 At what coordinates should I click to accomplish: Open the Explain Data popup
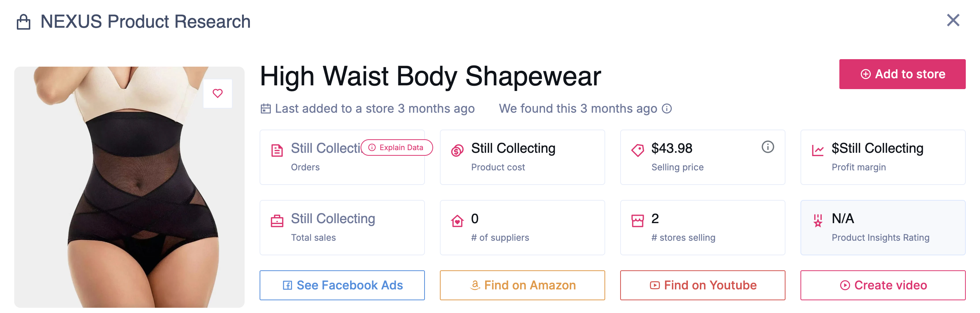pyautogui.click(x=396, y=148)
